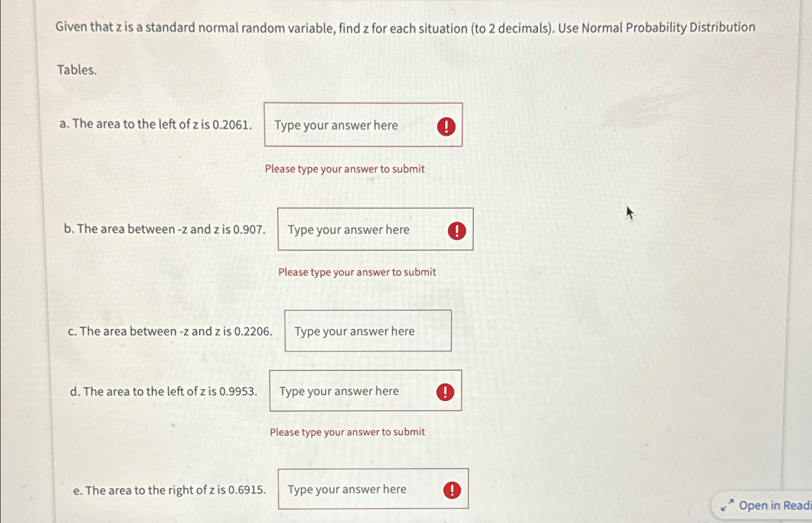
Task: Click the warning badge inside the 0.907 answer field
Action: (456, 230)
